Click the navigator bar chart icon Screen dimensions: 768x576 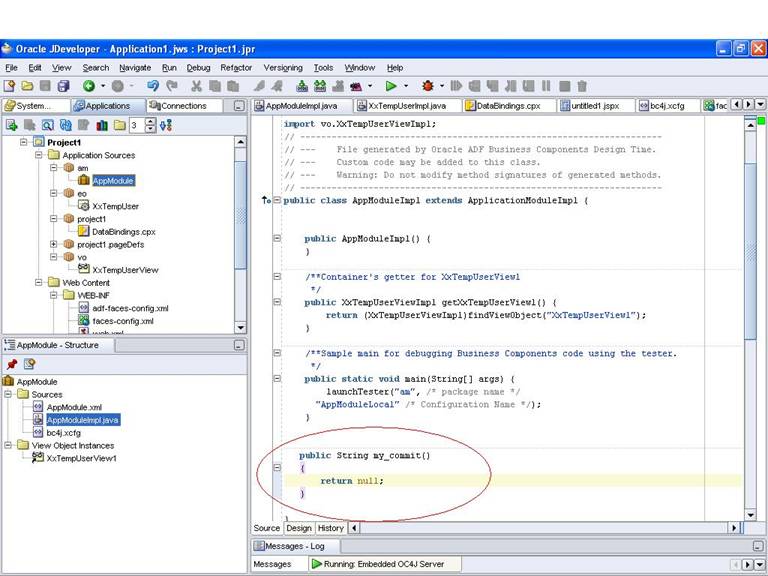[102, 125]
